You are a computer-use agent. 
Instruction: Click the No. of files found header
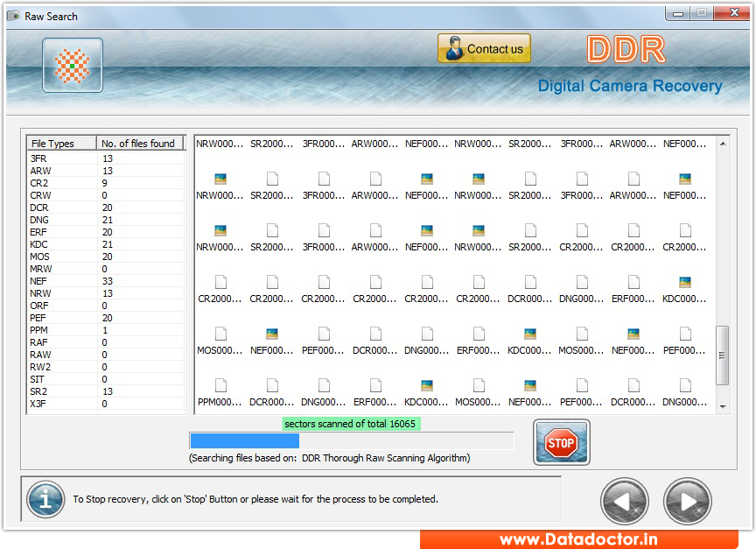(140, 143)
